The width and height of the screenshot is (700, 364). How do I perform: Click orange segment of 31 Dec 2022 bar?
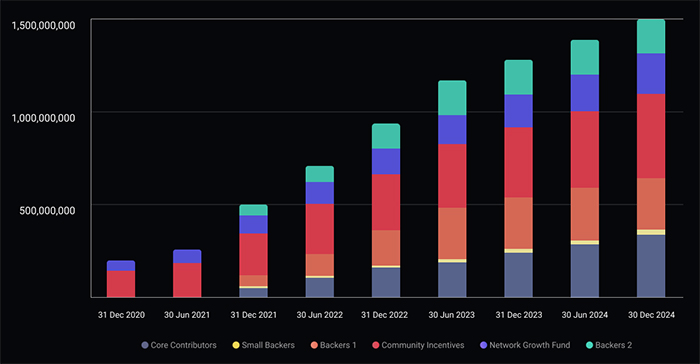coord(386,248)
